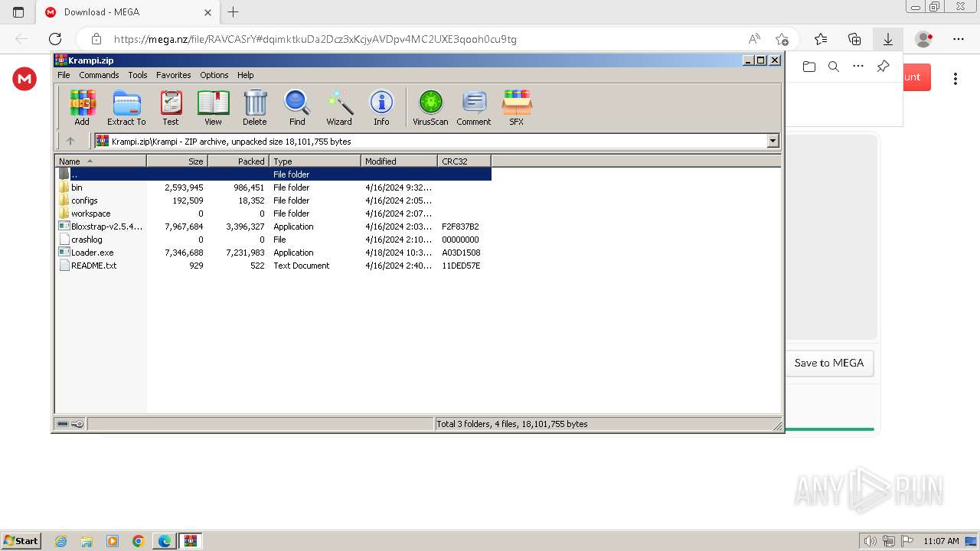Open more options in downloads panel

(858, 67)
